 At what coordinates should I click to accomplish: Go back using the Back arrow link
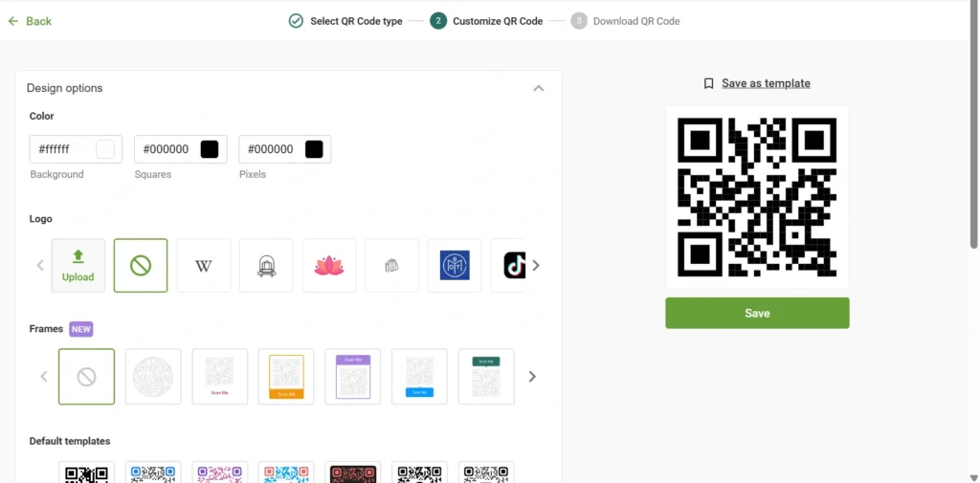click(30, 21)
